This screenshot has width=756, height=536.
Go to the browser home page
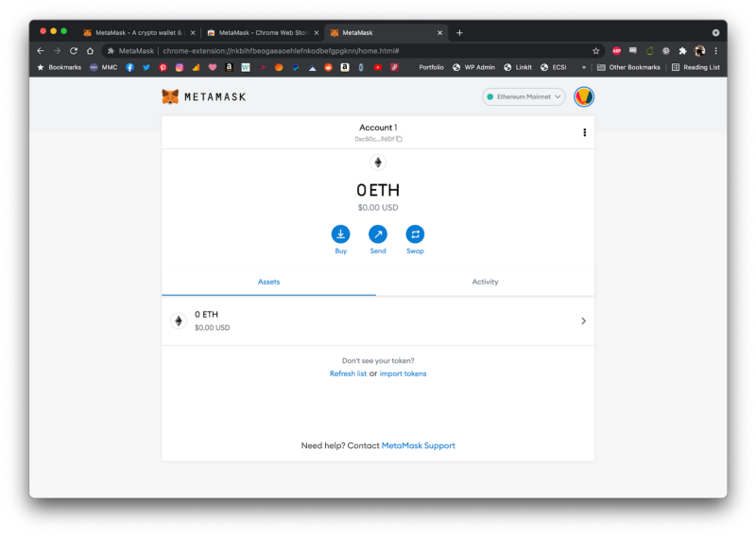[x=90, y=51]
